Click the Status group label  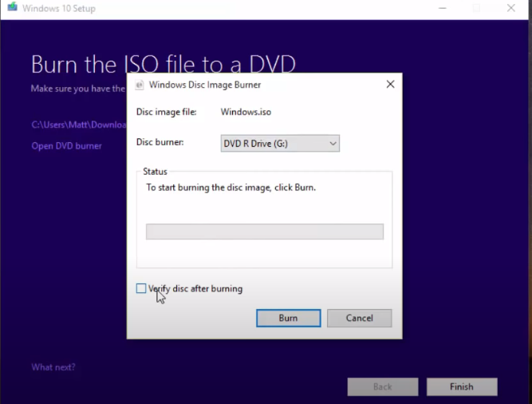(155, 172)
